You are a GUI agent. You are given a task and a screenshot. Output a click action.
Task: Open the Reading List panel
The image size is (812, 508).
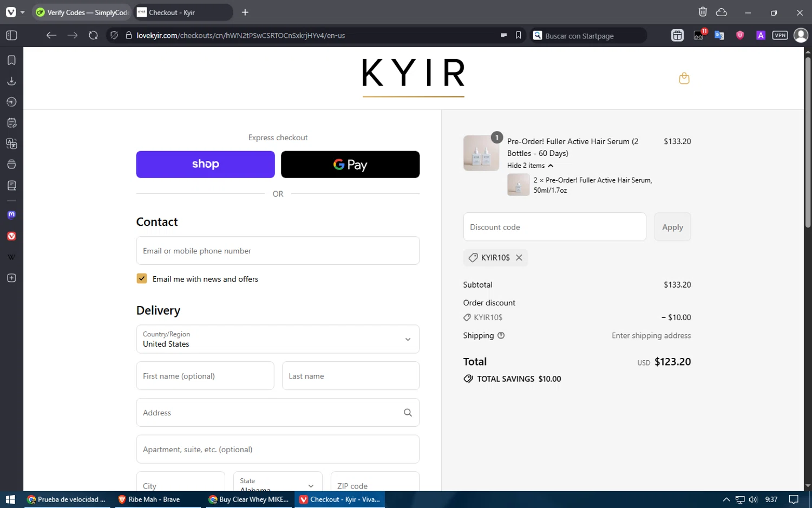(11, 186)
